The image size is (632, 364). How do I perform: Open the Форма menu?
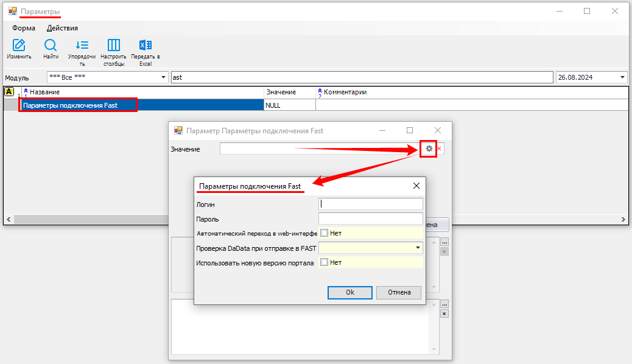24,28
